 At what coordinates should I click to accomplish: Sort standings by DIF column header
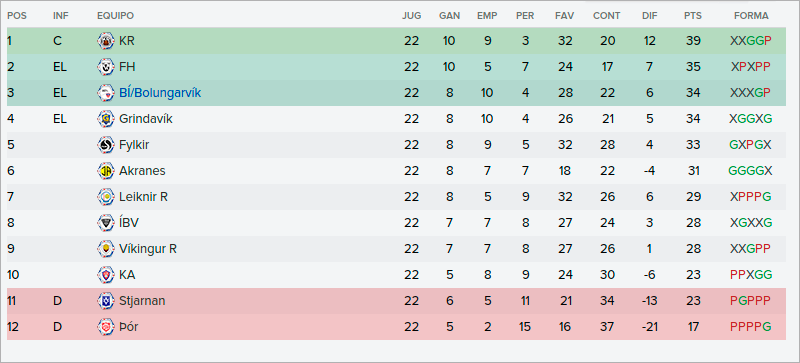tap(649, 16)
